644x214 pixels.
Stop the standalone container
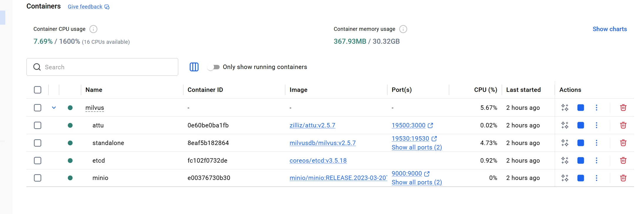pyautogui.click(x=580, y=143)
